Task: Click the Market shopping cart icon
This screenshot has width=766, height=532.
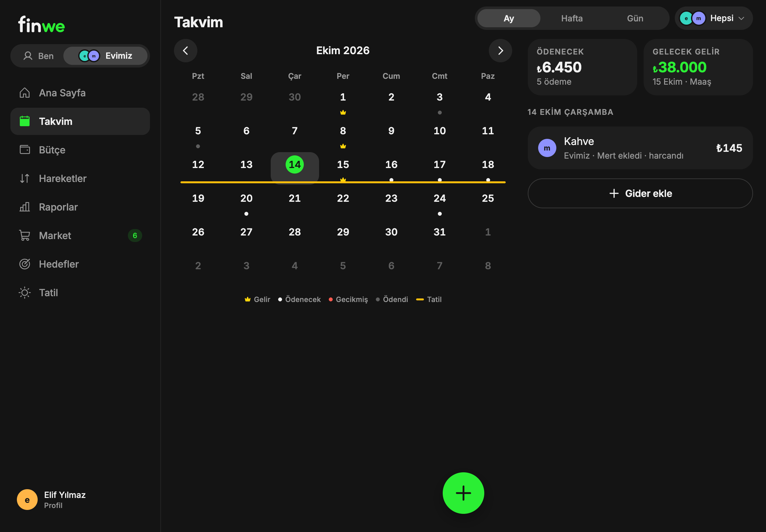Action: point(25,235)
